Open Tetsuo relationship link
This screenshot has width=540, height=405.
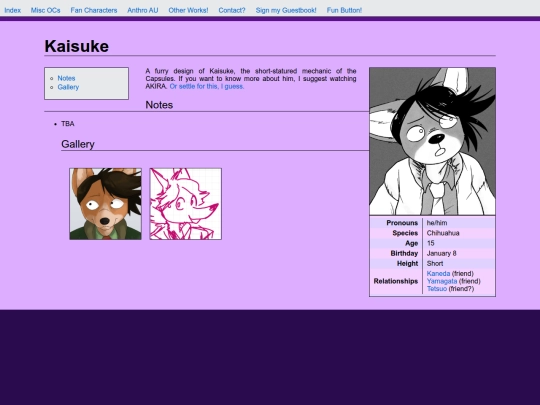(x=437, y=289)
